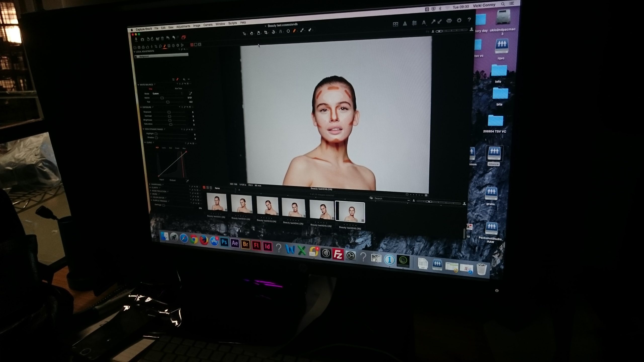Click the delete trash icon in toolbar

pos(162,38)
